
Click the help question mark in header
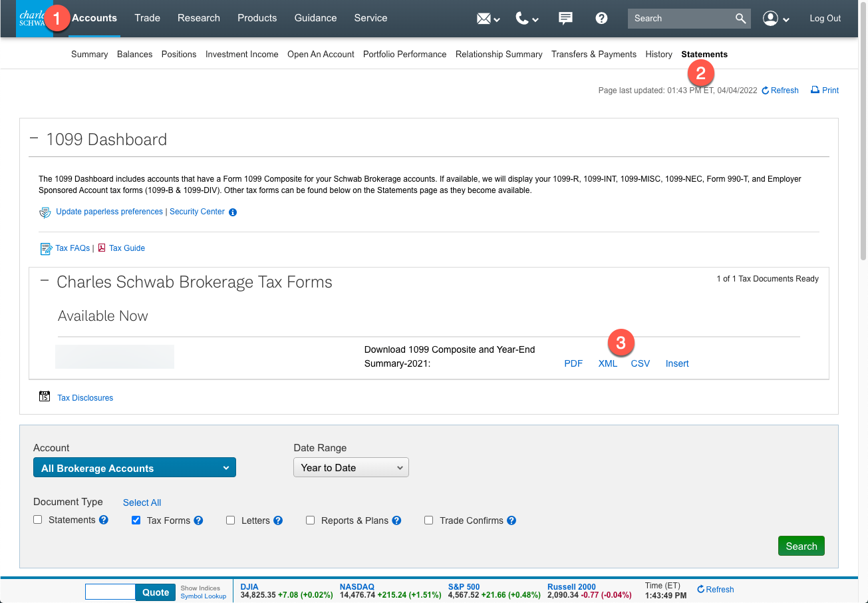[601, 19]
